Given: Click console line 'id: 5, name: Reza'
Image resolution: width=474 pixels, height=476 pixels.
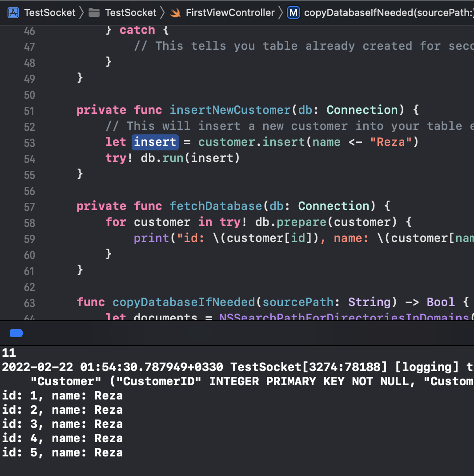Looking at the screenshot, I should (x=63, y=452).
